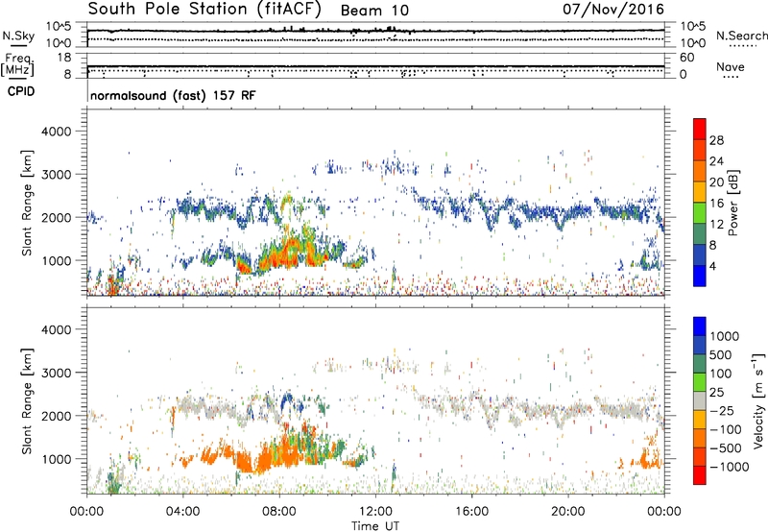Select the 1000 label on velocity colorbar
768x532 pixels.
(x=725, y=336)
